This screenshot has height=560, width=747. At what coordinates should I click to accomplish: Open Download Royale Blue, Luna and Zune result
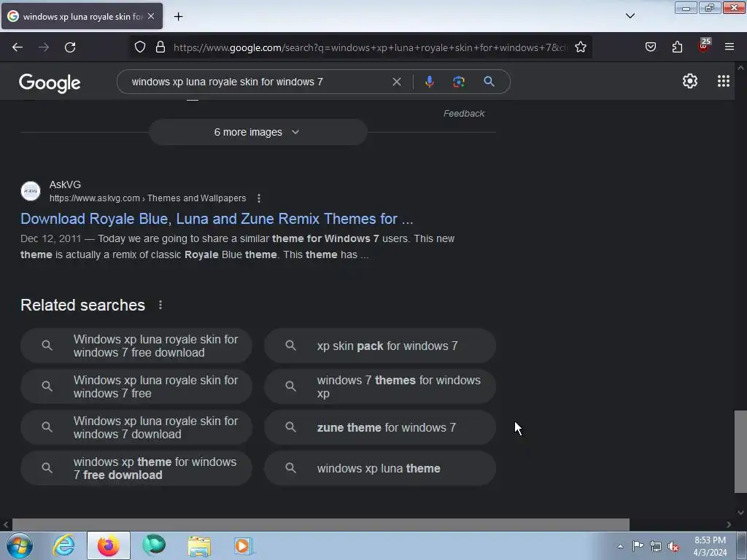coord(216,219)
